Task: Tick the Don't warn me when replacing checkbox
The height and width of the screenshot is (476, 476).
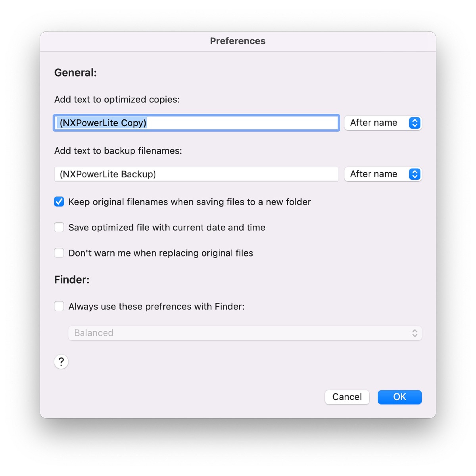Action: pos(59,253)
